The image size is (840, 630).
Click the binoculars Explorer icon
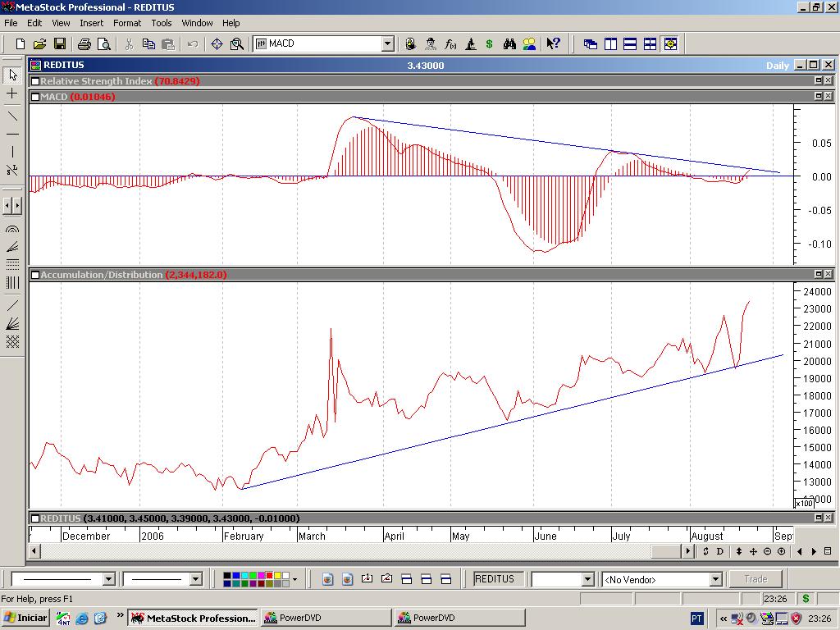[x=509, y=44]
